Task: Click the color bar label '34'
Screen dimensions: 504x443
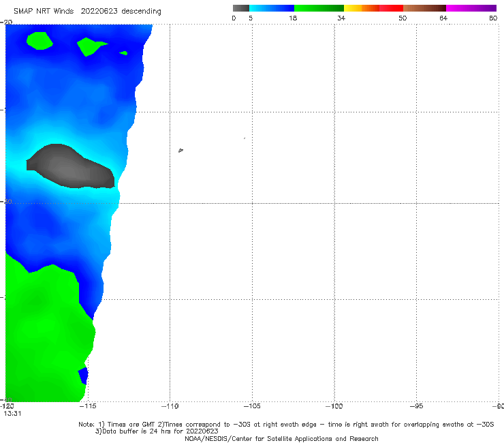Action: tap(341, 18)
